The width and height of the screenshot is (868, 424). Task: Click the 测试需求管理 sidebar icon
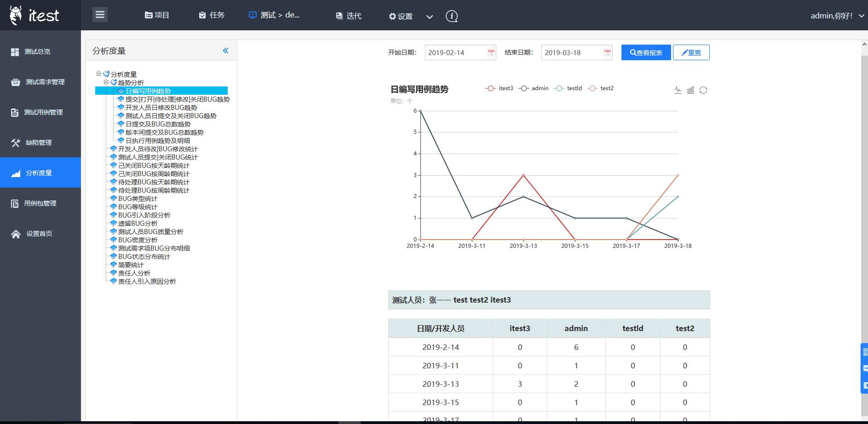(16, 82)
